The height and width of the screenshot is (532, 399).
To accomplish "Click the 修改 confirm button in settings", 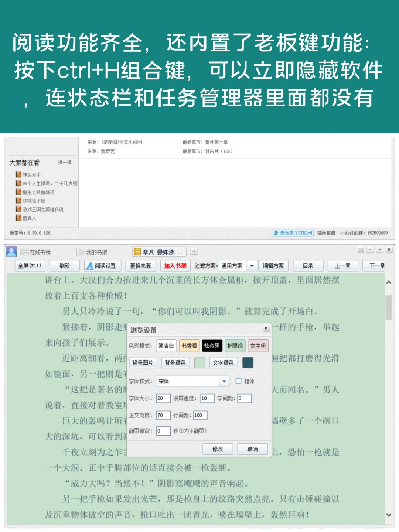I will point(218,449).
